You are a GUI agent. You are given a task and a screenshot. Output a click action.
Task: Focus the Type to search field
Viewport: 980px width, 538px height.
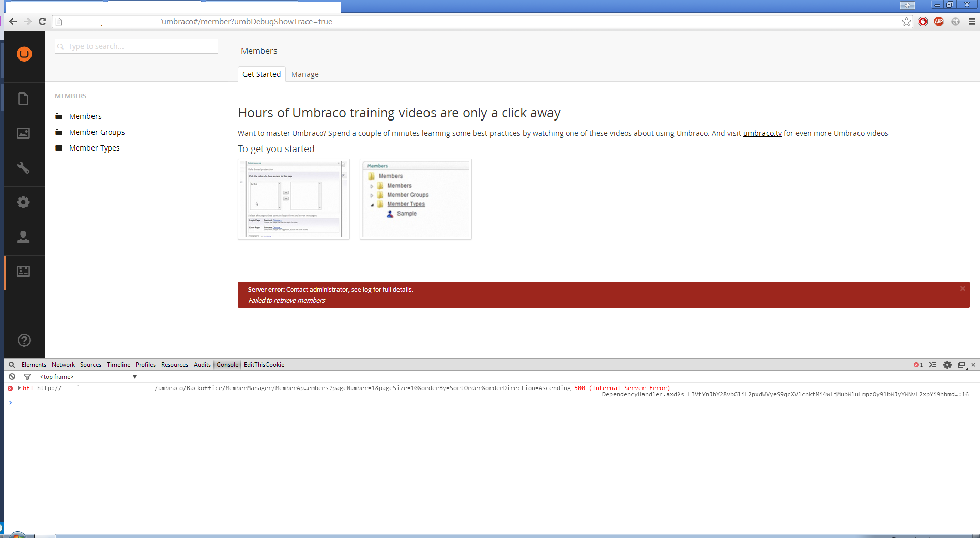click(x=136, y=46)
